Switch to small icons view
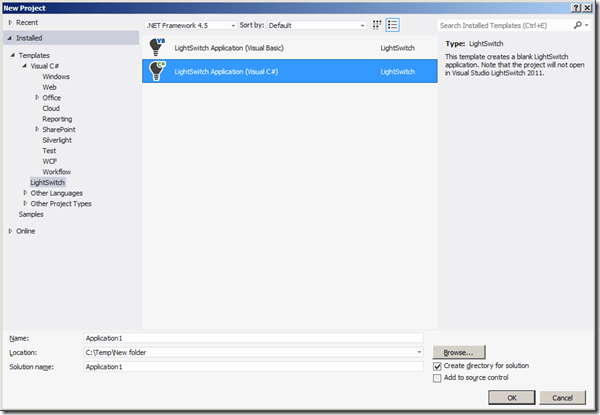This screenshot has height=415, width=600. [377, 25]
